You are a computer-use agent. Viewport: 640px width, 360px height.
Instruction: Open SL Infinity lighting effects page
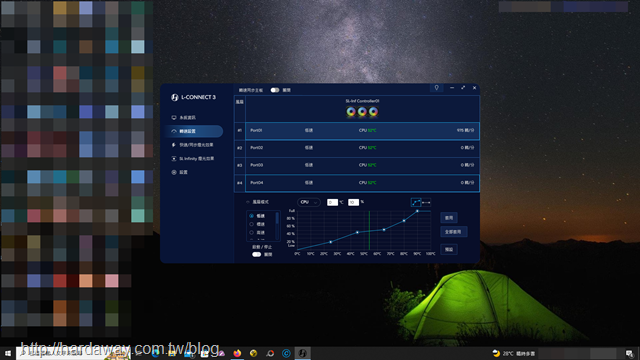point(193,158)
